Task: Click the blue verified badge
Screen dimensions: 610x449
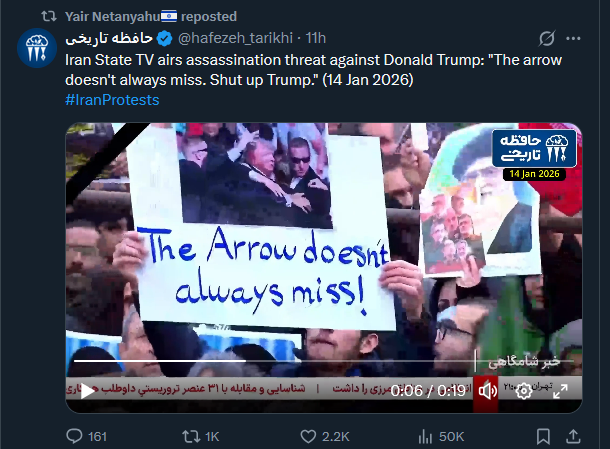Action: pyautogui.click(x=165, y=38)
